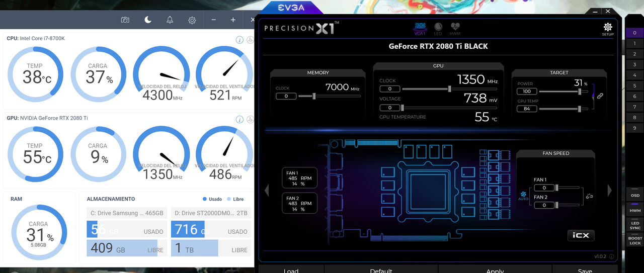Select profile 0
Viewport: 644px width, 273px height.
pos(635,33)
